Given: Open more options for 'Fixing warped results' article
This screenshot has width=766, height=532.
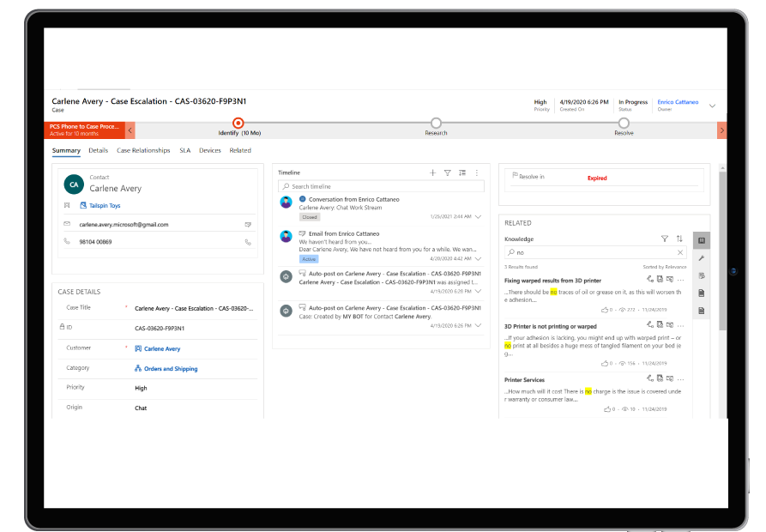Looking at the screenshot, I should coord(680,280).
